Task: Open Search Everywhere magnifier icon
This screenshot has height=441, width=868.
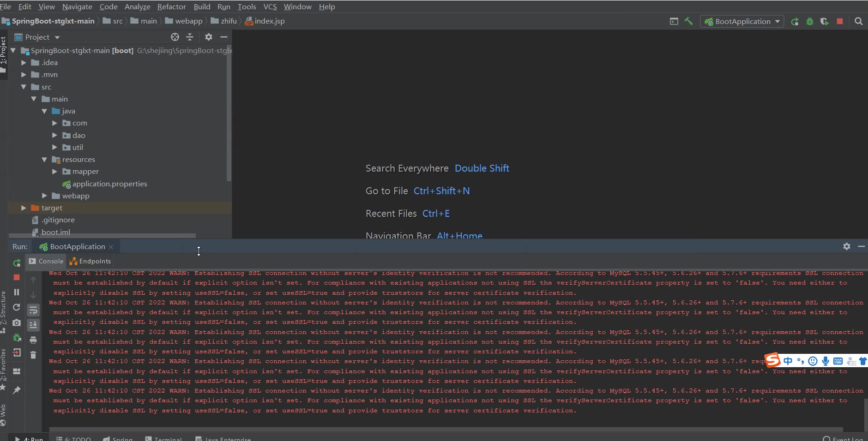Action: pyautogui.click(x=858, y=21)
